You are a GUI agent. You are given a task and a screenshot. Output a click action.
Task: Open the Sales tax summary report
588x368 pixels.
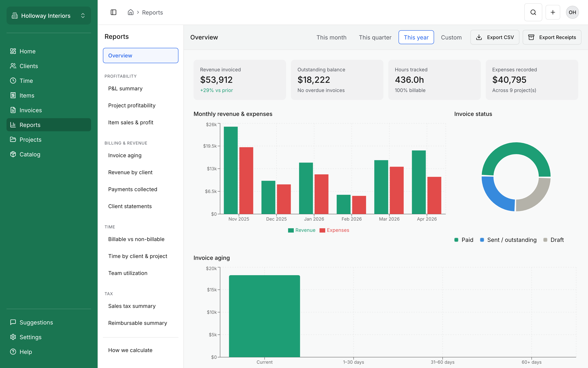[x=140, y=306]
